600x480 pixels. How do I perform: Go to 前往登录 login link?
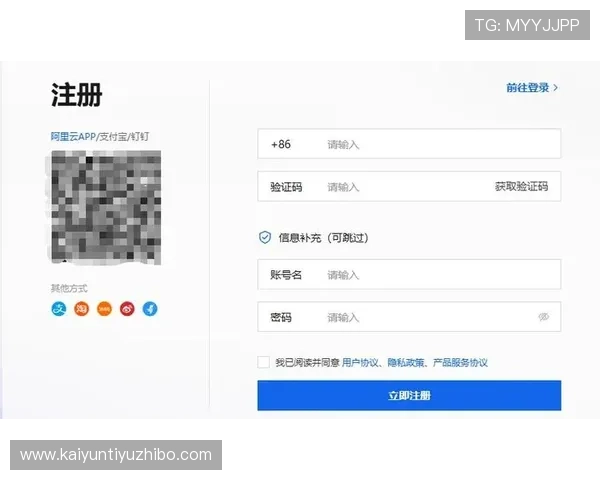(532, 88)
